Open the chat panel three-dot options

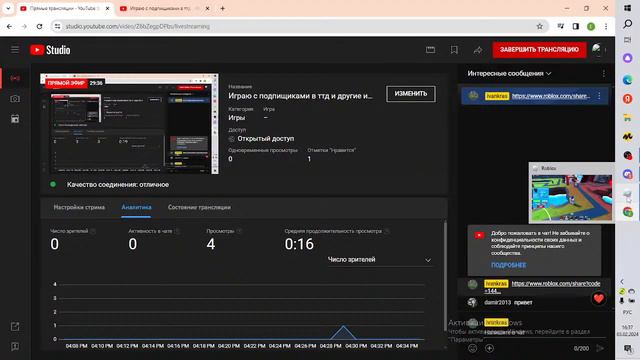[x=604, y=73]
